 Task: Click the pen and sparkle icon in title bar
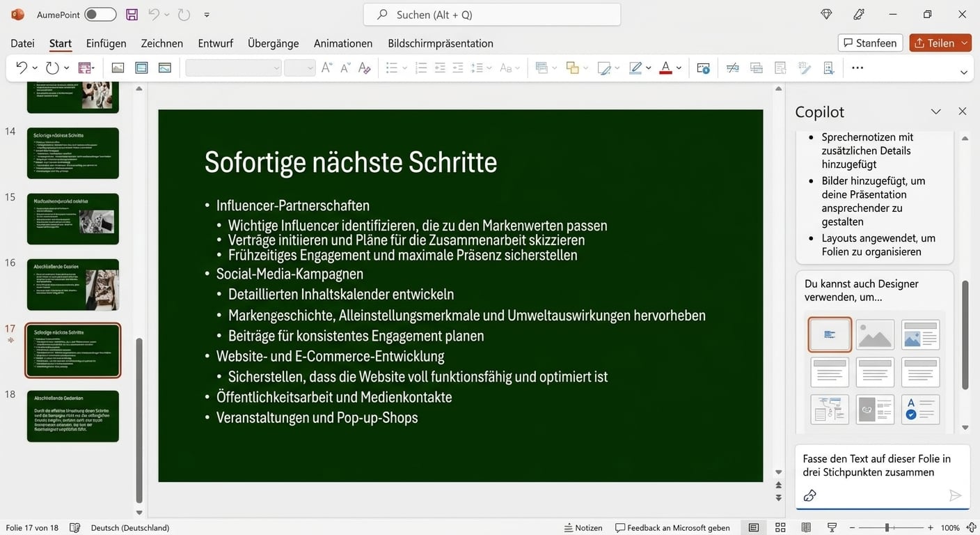tap(859, 15)
